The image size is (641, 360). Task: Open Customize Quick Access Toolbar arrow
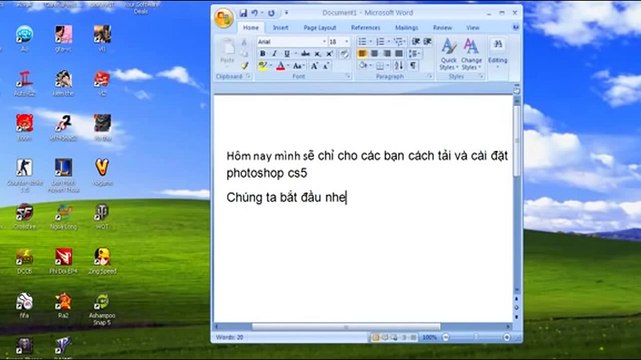[286, 13]
